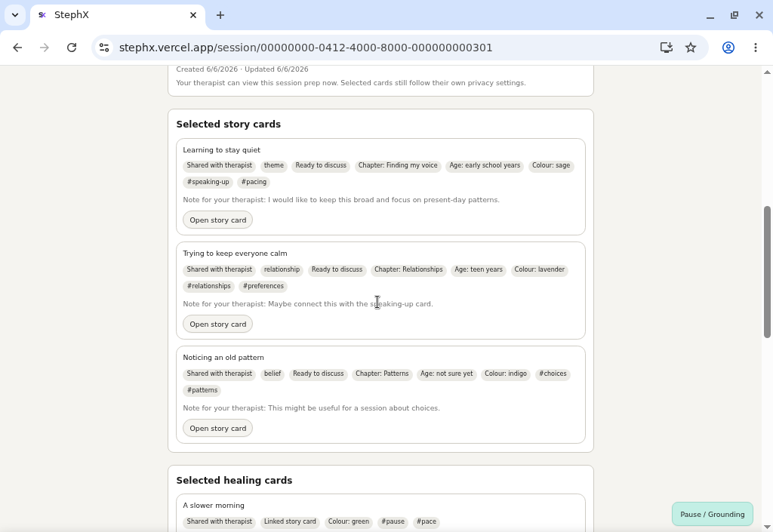The width and height of the screenshot is (773, 532).
Task: Click 'Age: not sure yet' chip
Action: pos(447,374)
